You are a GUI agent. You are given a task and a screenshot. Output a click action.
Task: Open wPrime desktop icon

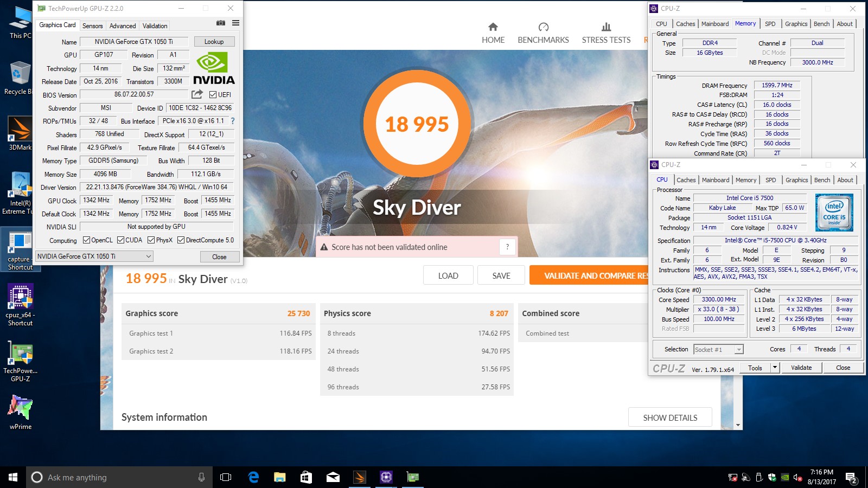point(20,413)
